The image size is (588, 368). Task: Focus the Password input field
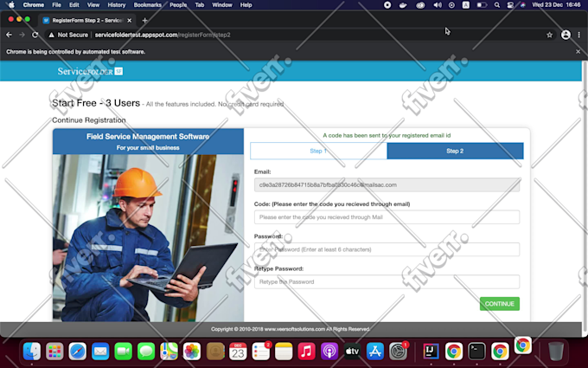[x=387, y=249]
